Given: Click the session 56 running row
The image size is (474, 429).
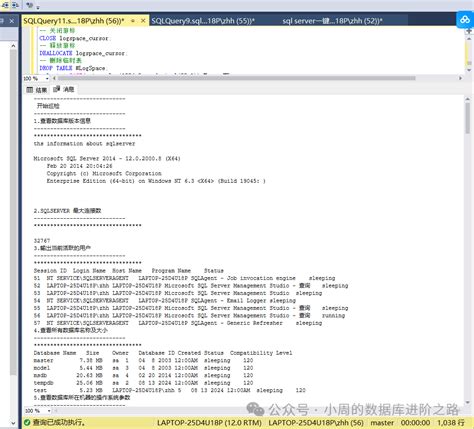Looking at the screenshot, I should 189,315.
